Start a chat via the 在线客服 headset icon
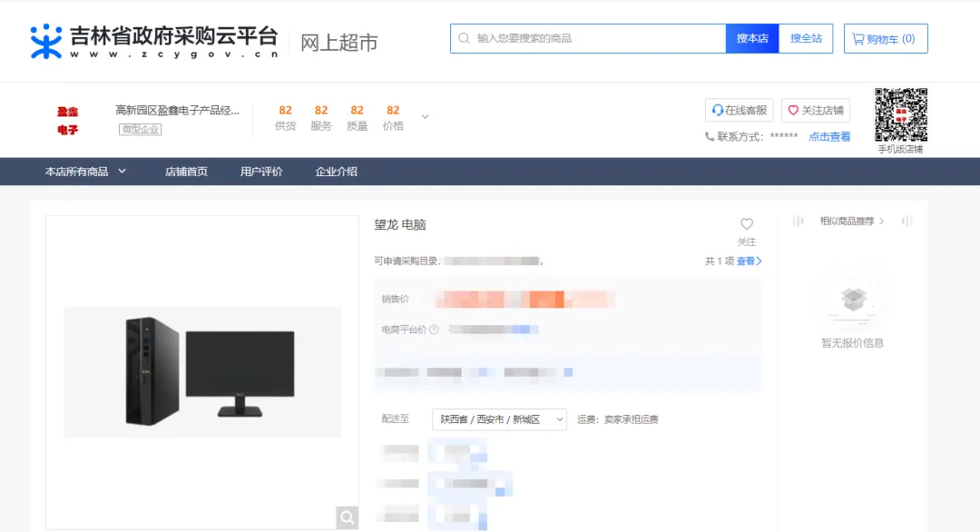980x532 pixels. click(717, 109)
